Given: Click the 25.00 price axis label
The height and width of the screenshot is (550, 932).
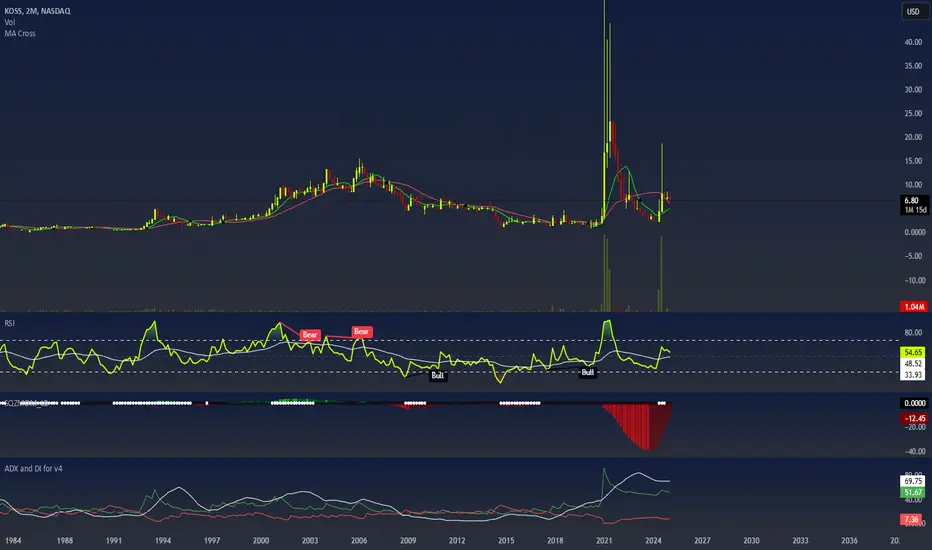Looking at the screenshot, I should (914, 114).
